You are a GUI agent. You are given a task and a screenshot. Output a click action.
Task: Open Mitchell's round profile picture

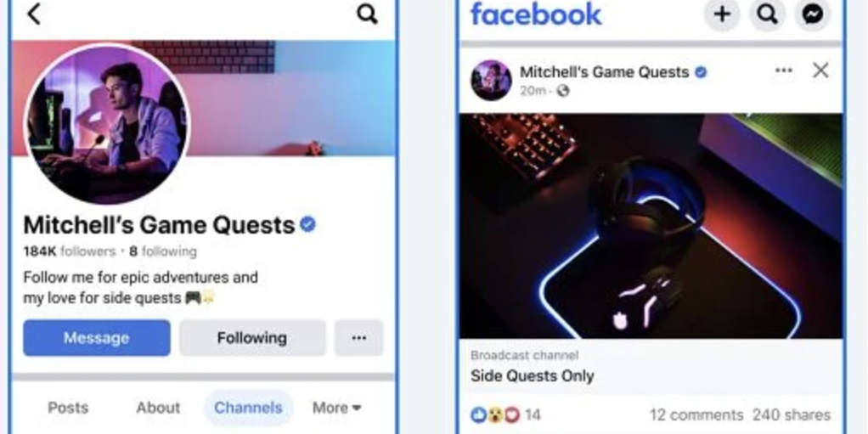click(108, 124)
